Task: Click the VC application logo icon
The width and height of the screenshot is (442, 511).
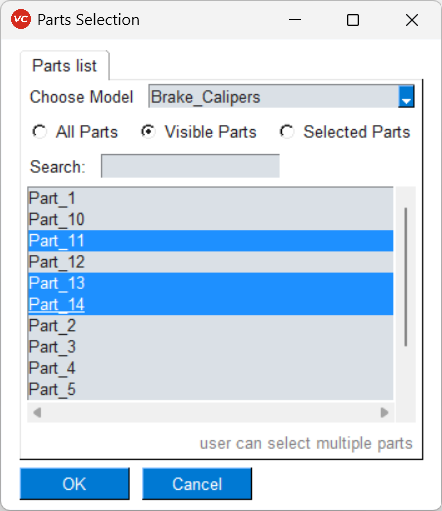Action: (x=21, y=19)
